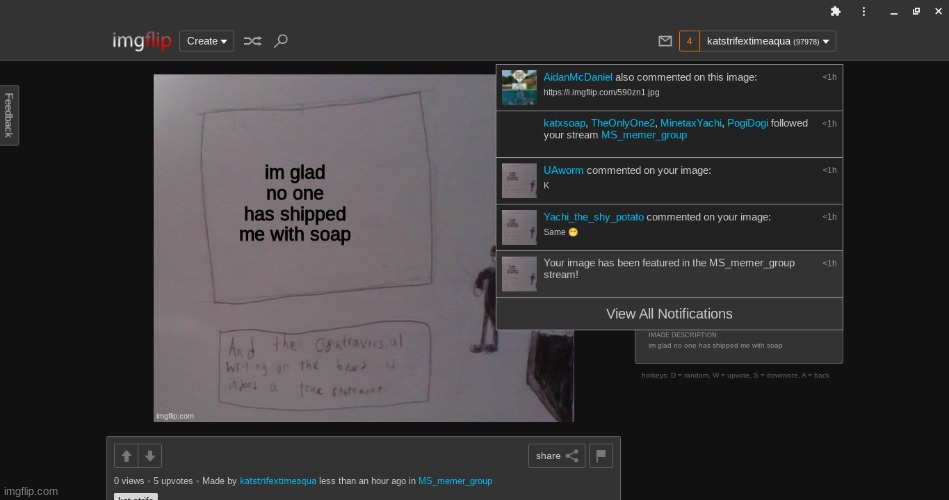Click the thumbnail beside Yachi_the_shy_potato's comment
This screenshot has width=949, height=500.
pyautogui.click(x=519, y=227)
